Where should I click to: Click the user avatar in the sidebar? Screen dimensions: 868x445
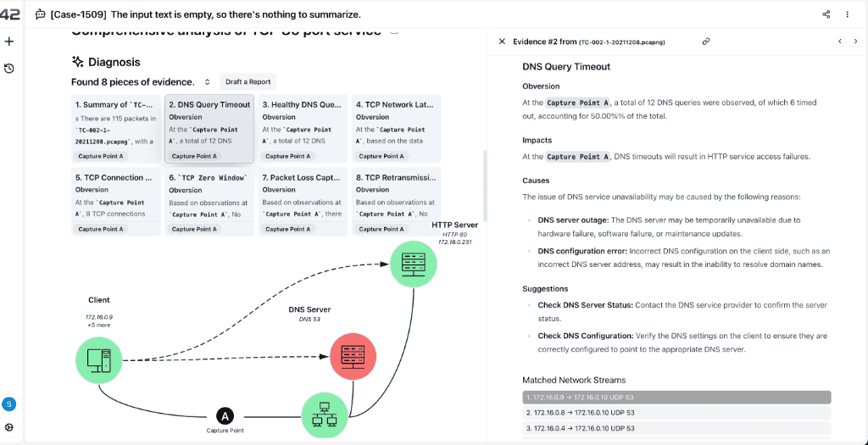(x=9, y=403)
